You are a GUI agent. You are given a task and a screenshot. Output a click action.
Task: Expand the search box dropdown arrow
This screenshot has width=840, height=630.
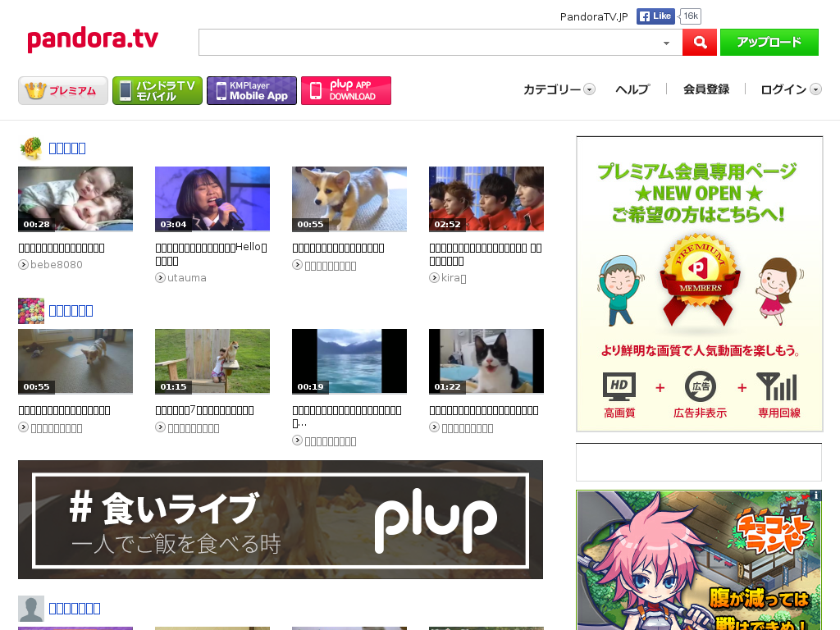tap(666, 43)
